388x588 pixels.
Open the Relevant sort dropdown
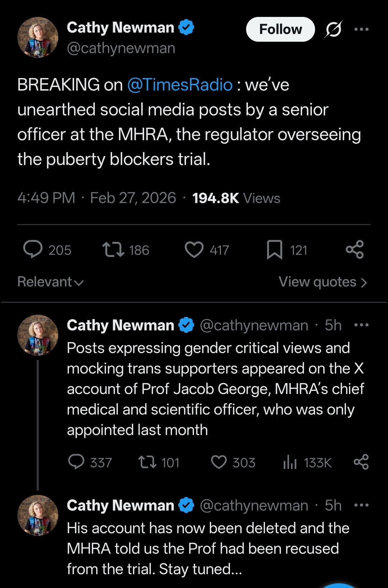50,282
